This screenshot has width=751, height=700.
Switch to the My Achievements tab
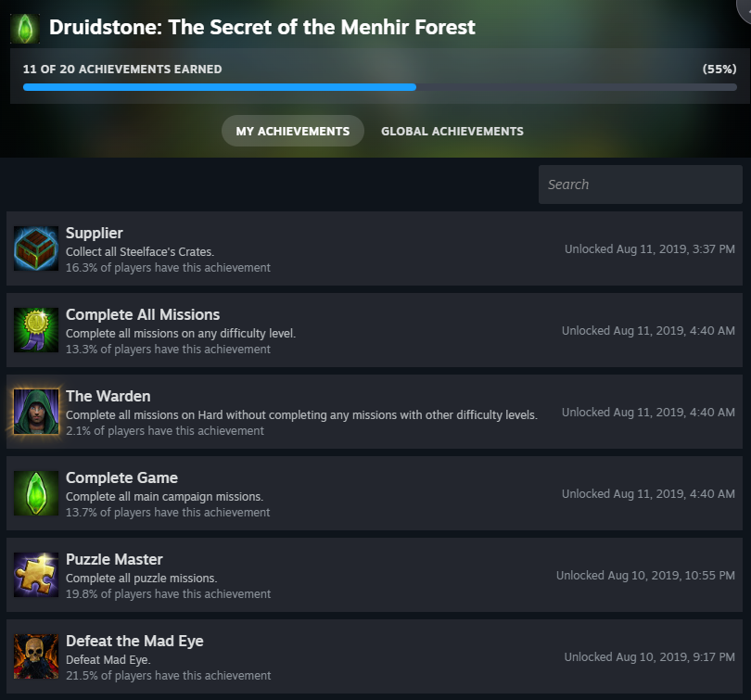pos(293,131)
